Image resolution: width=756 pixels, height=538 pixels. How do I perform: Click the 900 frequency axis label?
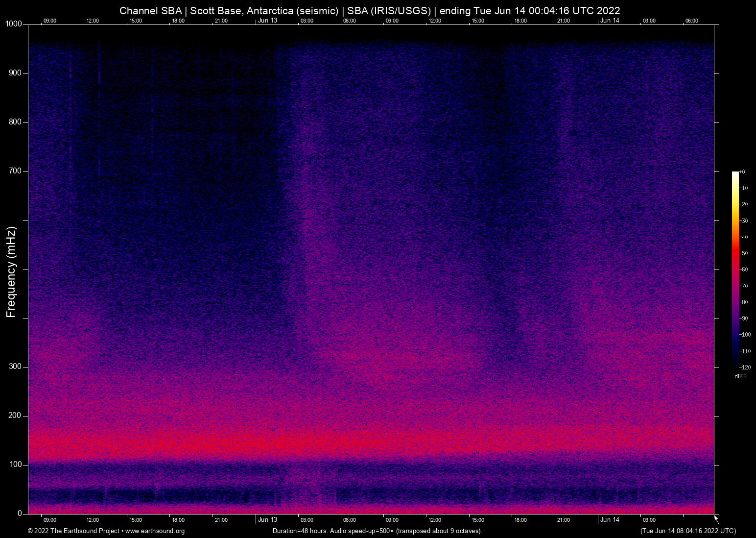click(x=15, y=73)
